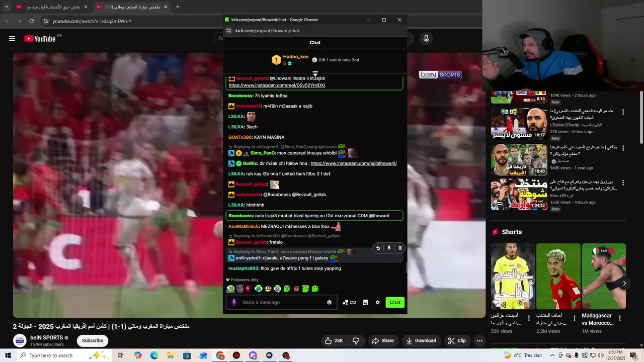The image size is (644, 362).
Task: Like the video with 23K likes
Action: pyautogui.click(x=334, y=340)
